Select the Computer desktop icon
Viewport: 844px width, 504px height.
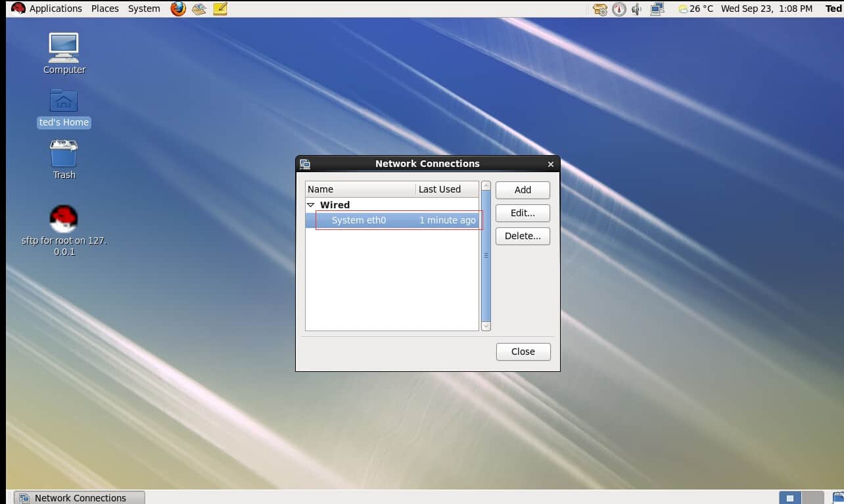click(x=64, y=49)
